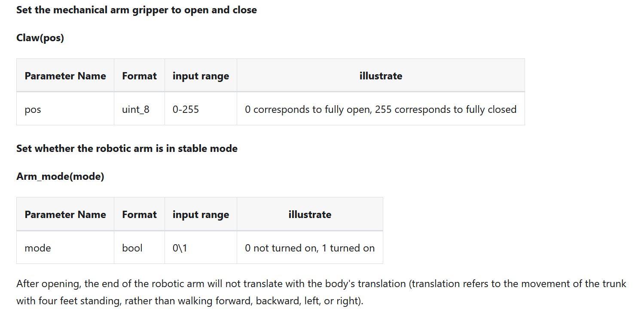Viewport: 644px width, 315px height.
Task: Click 'Set whether the robotic arm' heading
Action: [x=127, y=148]
